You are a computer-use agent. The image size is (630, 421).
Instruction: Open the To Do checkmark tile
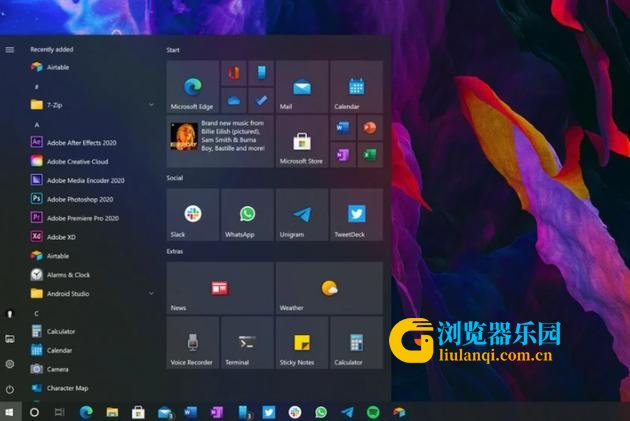(x=261, y=100)
